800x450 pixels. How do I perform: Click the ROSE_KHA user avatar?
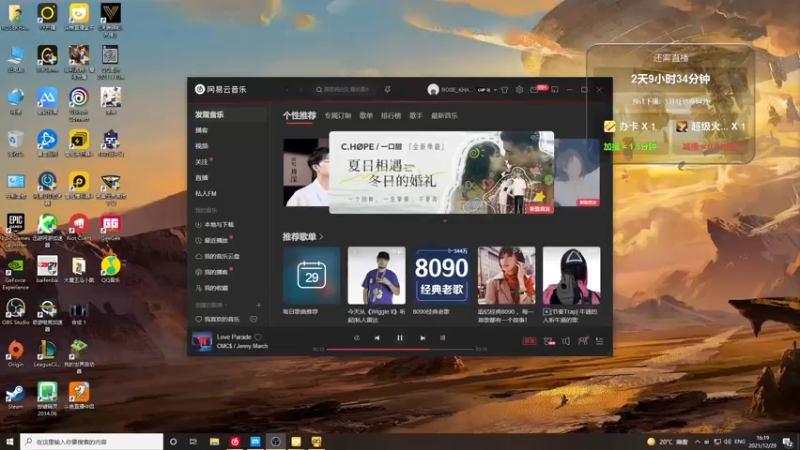coord(433,90)
